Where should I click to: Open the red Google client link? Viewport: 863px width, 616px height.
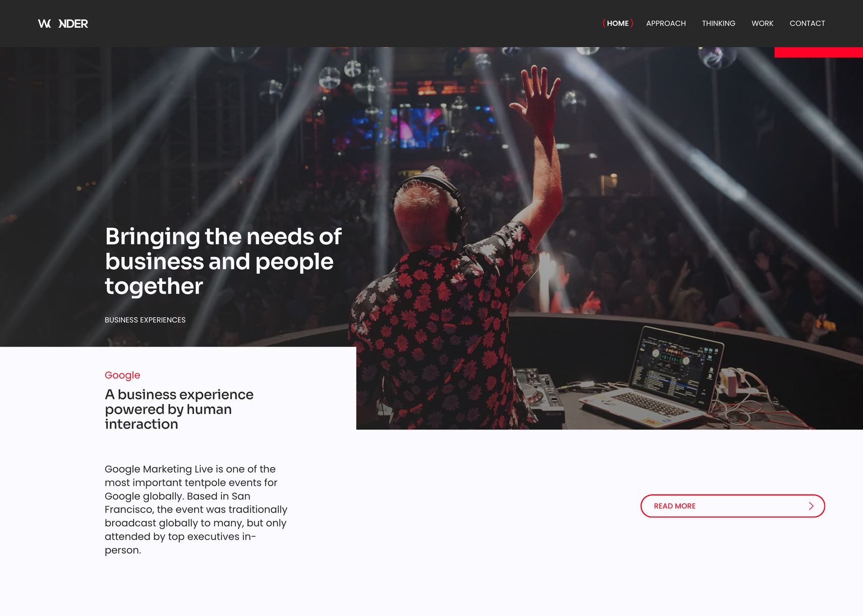pyautogui.click(x=122, y=375)
